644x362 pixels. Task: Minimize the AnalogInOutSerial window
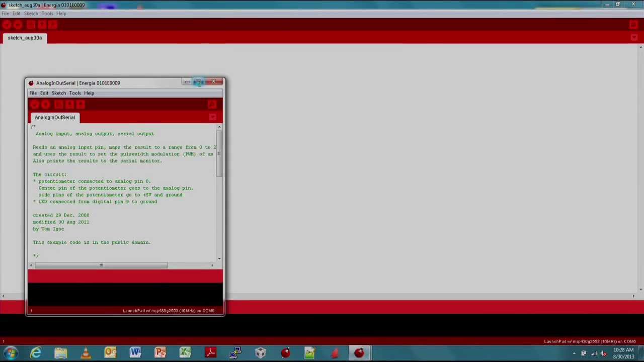187,82
